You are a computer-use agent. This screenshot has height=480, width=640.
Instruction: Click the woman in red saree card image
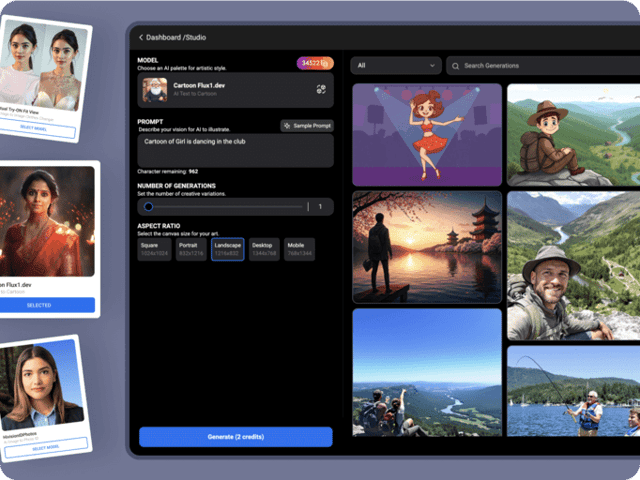tap(47, 221)
